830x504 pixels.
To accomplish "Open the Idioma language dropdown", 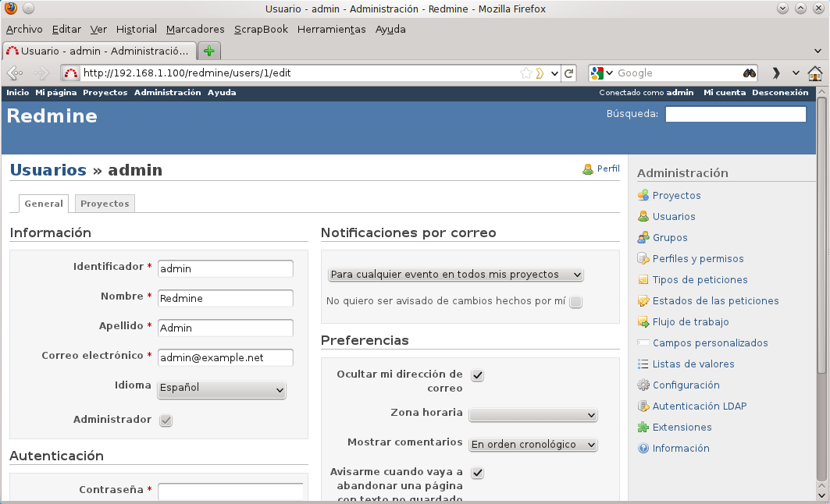I will 222,390.
